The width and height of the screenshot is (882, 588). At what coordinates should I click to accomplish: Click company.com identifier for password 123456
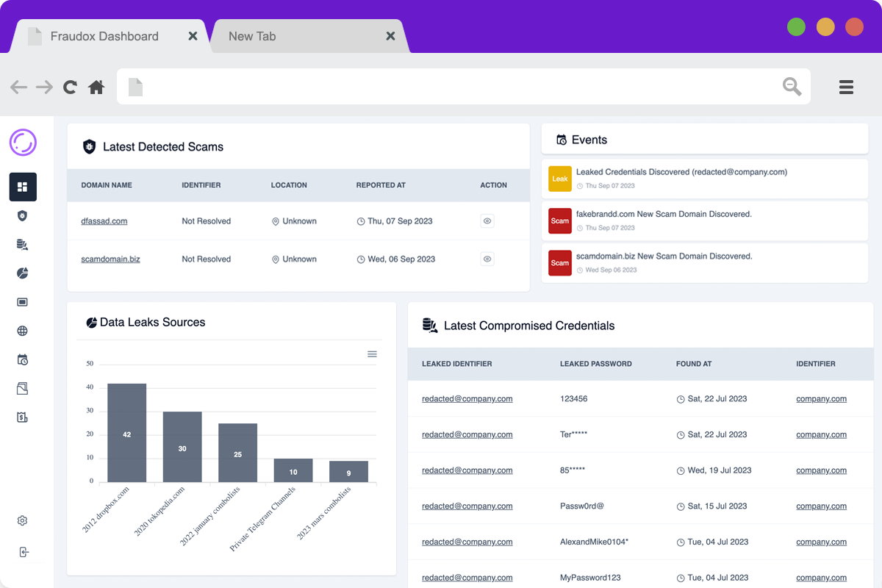(821, 399)
